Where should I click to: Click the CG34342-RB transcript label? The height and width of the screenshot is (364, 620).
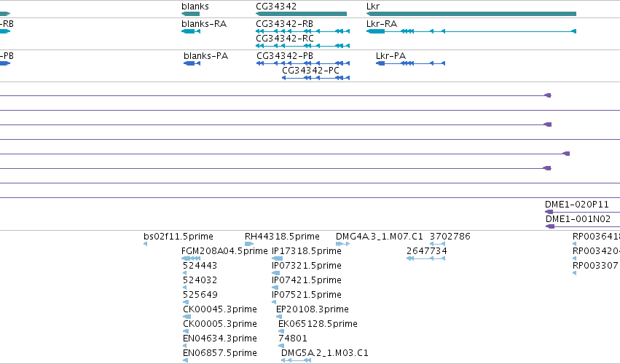285,24
